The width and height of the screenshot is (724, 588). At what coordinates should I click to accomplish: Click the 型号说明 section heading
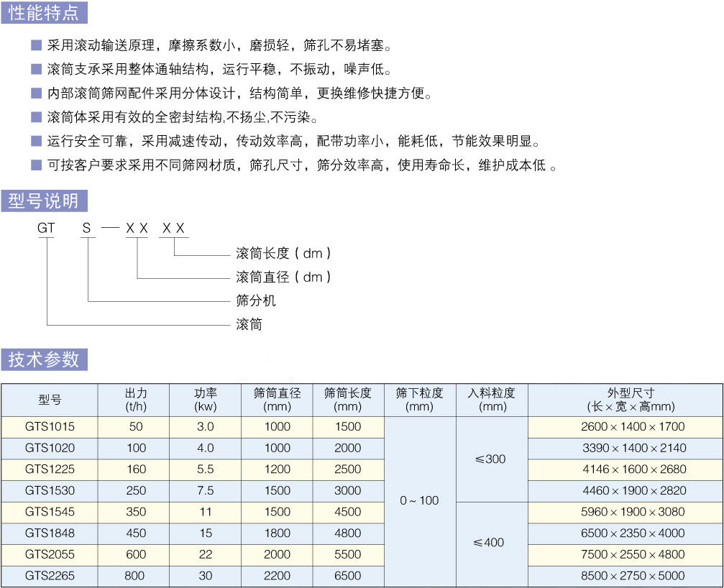44,201
